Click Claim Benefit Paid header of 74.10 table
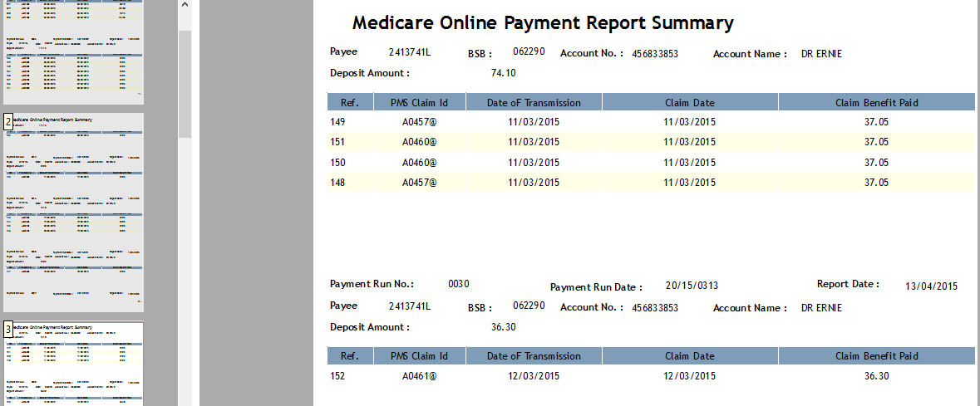 (x=877, y=102)
